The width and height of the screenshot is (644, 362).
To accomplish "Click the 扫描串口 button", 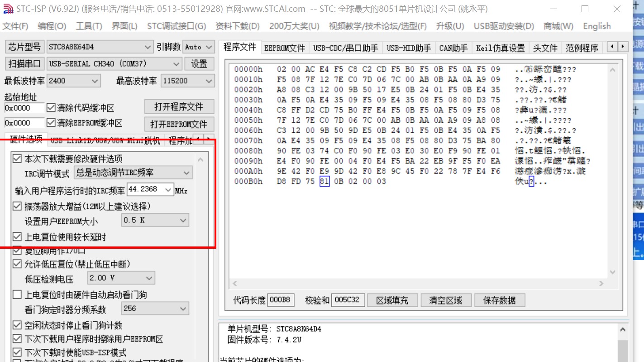I will click(24, 63).
